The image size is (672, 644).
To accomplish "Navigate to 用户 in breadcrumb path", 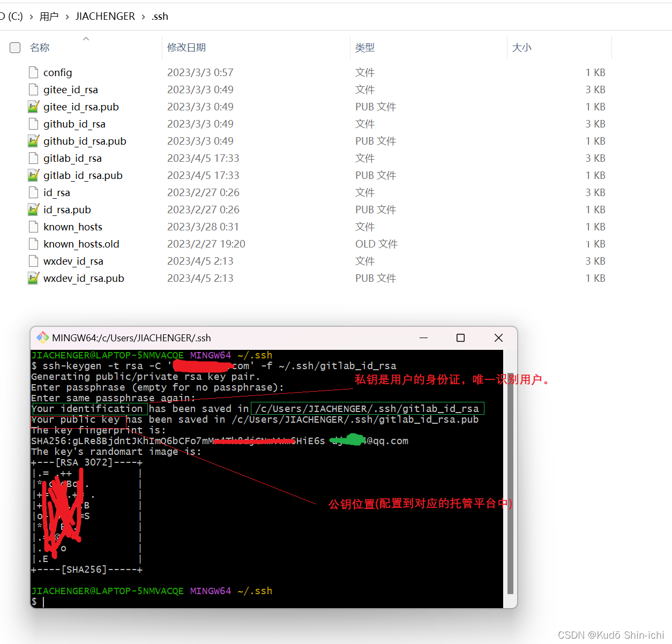I will (49, 16).
